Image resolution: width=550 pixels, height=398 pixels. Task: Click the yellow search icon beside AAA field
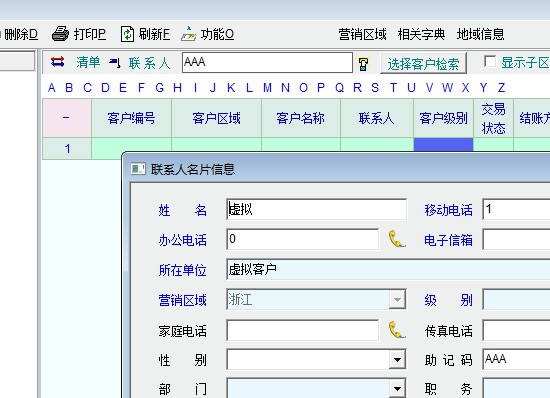[x=363, y=64]
